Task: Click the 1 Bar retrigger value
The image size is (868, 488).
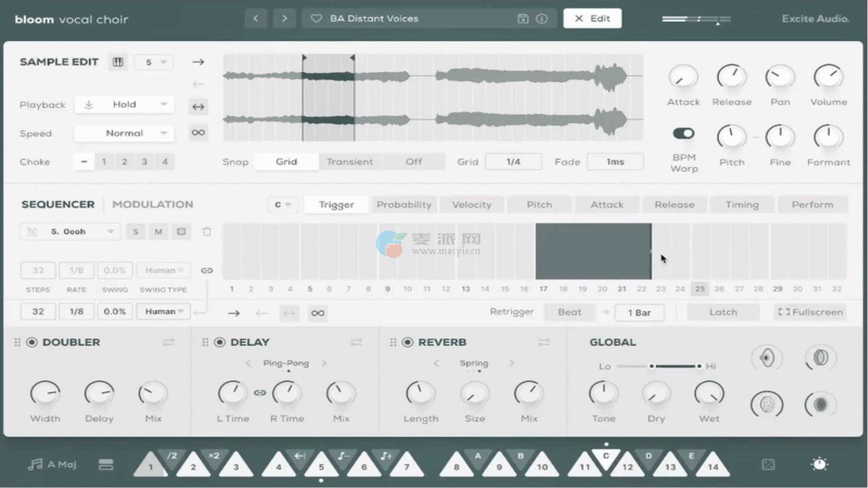Action: (639, 313)
